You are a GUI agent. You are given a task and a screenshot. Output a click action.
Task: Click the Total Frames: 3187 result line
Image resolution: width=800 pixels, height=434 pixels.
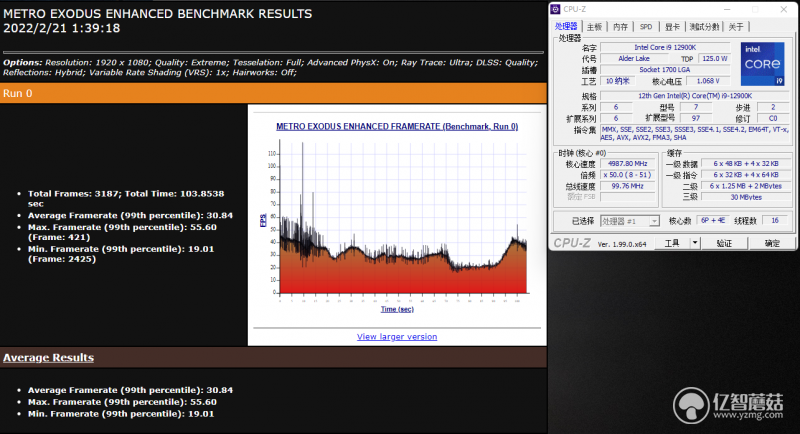pos(126,198)
